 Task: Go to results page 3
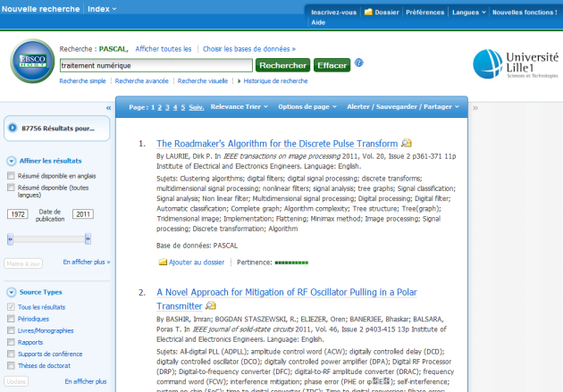point(167,107)
